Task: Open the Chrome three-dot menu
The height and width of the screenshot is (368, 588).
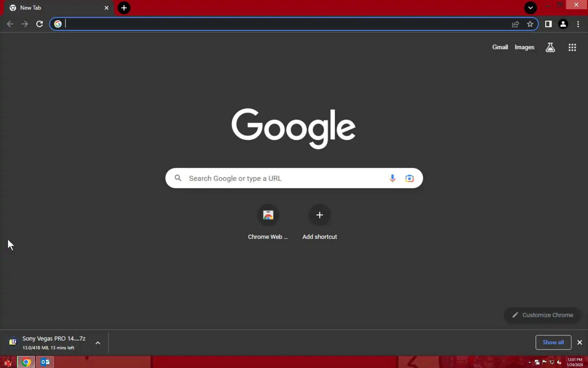Action: (x=578, y=24)
